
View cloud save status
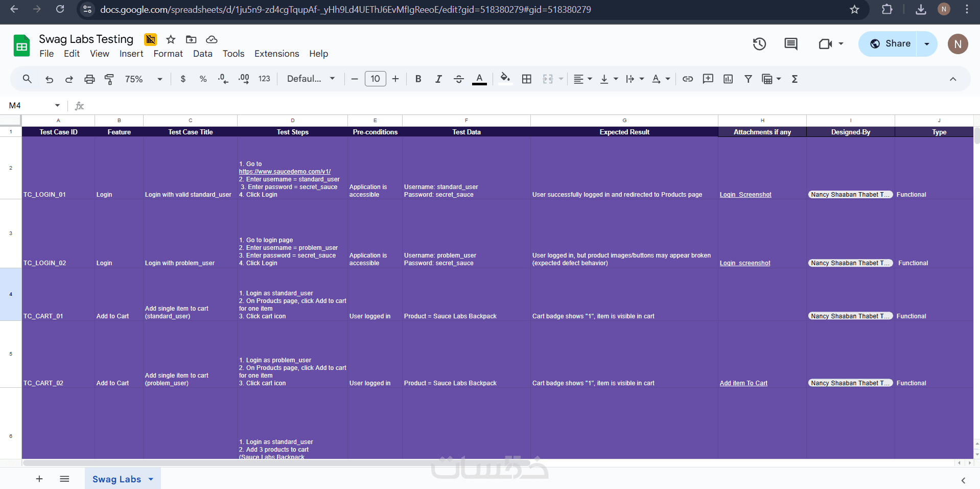pyautogui.click(x=212, y=39)
